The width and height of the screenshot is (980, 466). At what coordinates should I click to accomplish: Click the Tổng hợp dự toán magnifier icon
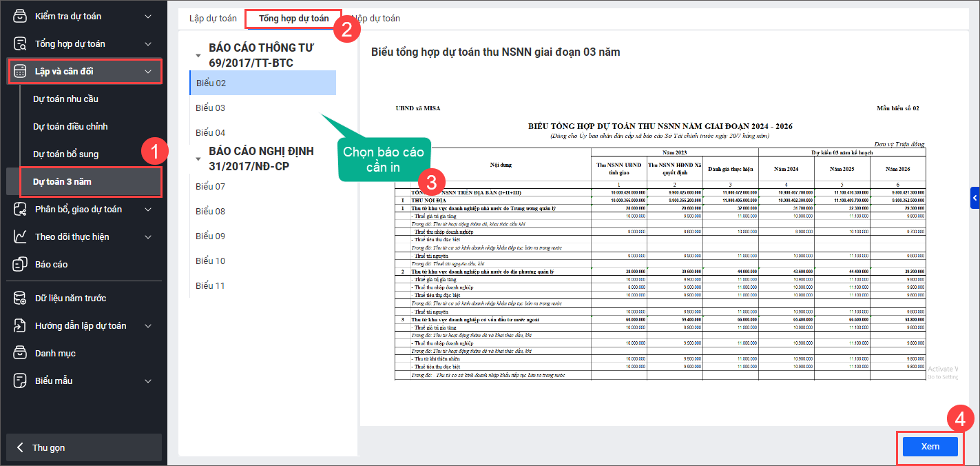20,43
